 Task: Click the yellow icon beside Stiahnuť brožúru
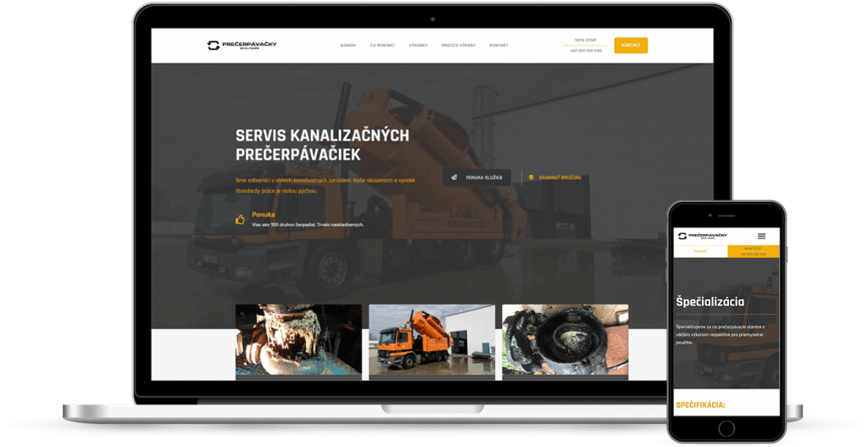pyautogui.click(x=531, y=177)
